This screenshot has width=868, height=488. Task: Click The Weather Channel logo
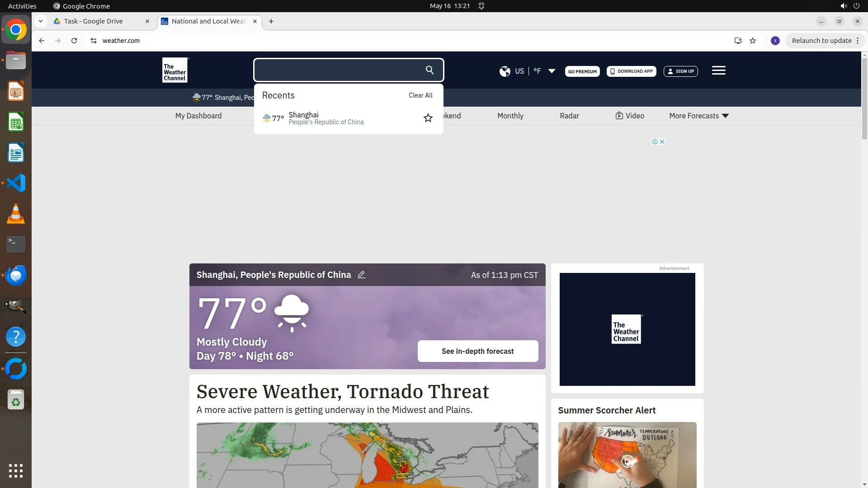[175, 70]
